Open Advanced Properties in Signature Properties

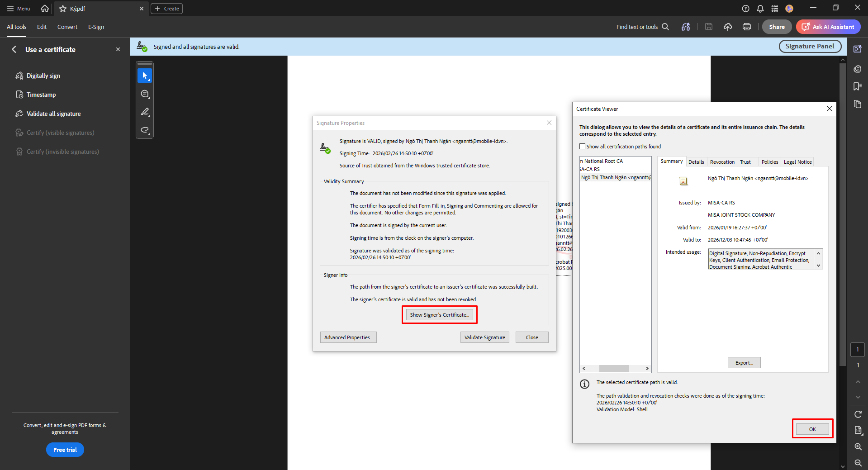348,337
